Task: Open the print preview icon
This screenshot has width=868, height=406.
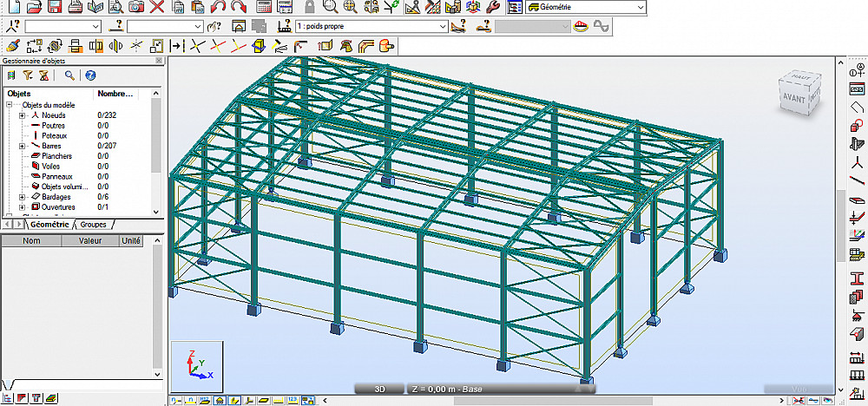Action: (115, 7)
